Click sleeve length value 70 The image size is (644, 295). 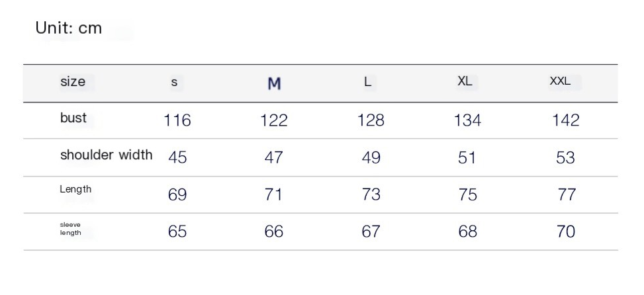(x=566, y=232)
